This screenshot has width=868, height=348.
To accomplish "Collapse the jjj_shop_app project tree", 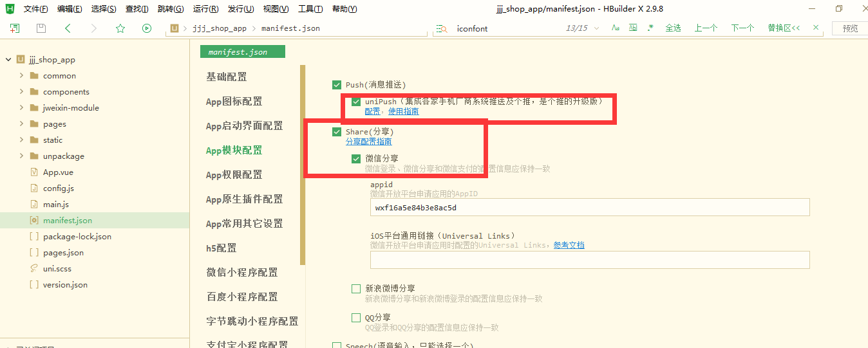I will 9,60.
